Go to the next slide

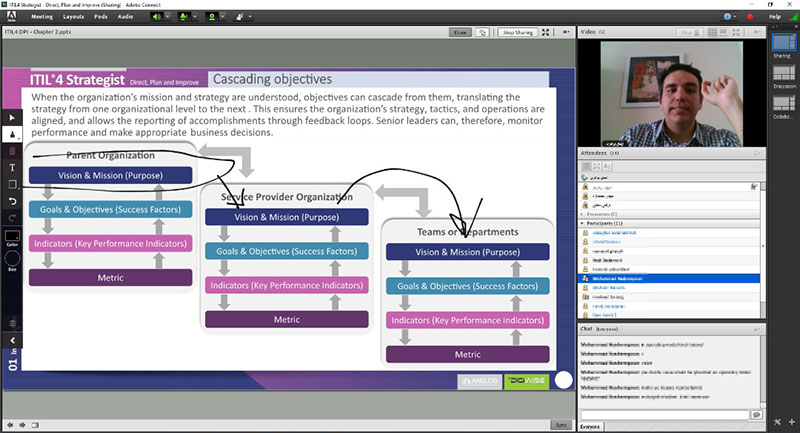pos(22,425)
